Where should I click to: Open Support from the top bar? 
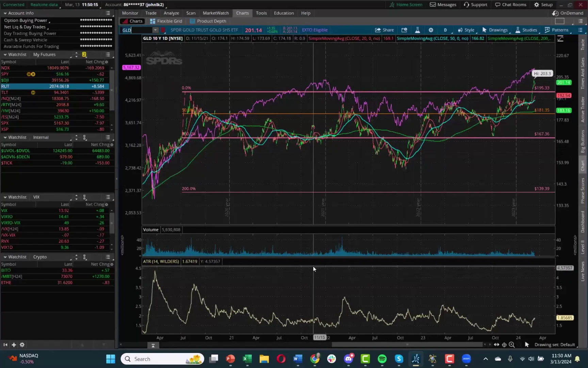pos(475,5)
